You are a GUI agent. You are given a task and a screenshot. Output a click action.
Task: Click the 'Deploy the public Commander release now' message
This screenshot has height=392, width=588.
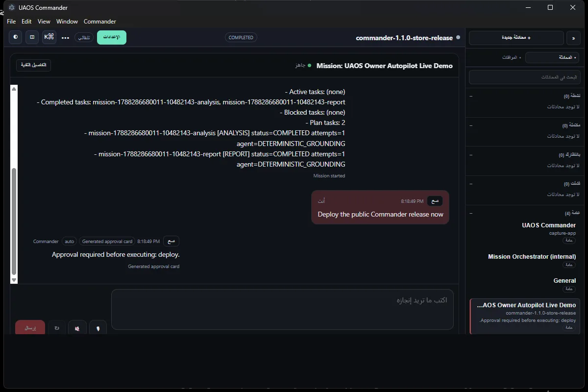click(380, 214)
